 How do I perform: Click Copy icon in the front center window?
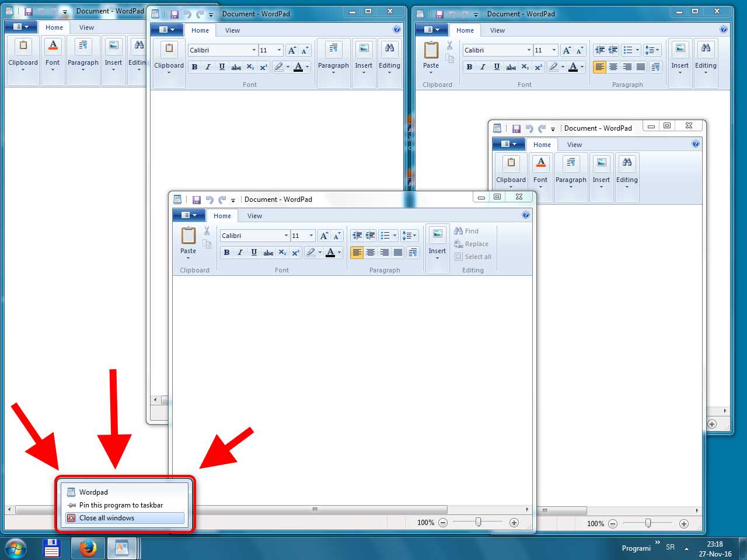coord(207,244)
